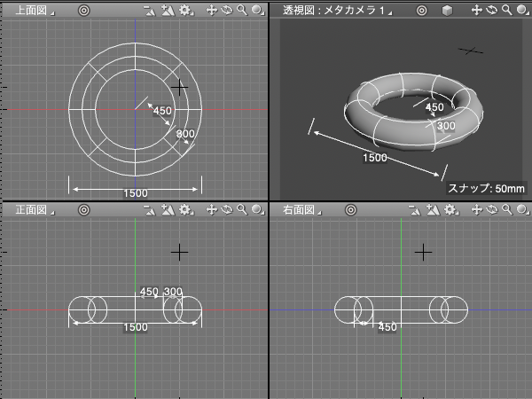The image size is (532, 399).
Task: Click the zoom magnifier icon in top view
Action: (240, 10)
